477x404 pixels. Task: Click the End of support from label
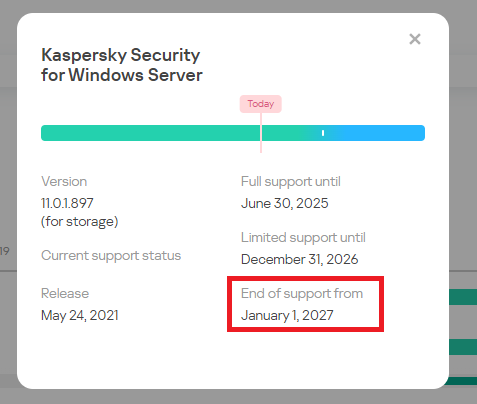pyautogui.click(x=302, y=294)
